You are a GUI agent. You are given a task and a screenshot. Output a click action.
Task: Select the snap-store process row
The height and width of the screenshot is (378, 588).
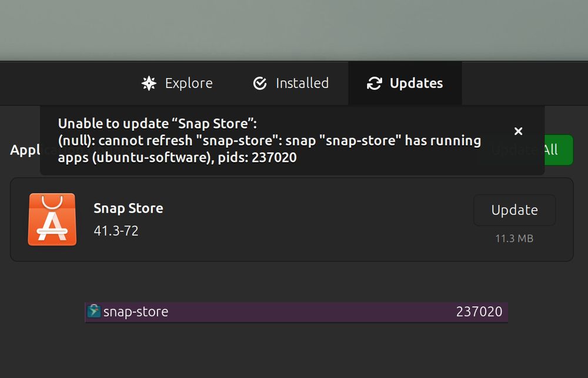[x=296, y=312]
